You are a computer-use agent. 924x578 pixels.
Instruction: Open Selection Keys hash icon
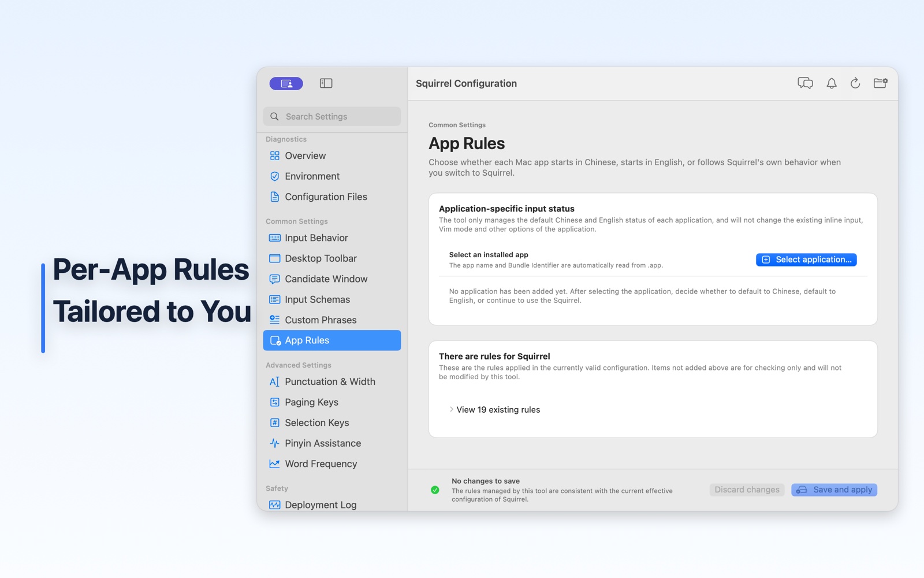click(274, 423)
